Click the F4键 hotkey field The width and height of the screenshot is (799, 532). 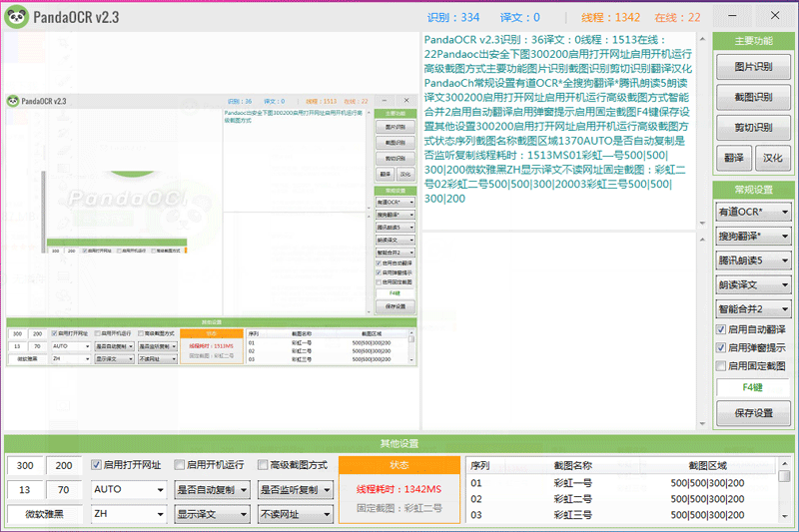click(753, 387)
